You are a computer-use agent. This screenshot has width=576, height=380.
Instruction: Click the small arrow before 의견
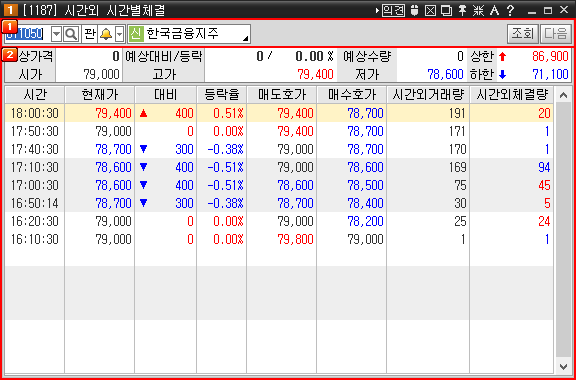tap(377, 10)
